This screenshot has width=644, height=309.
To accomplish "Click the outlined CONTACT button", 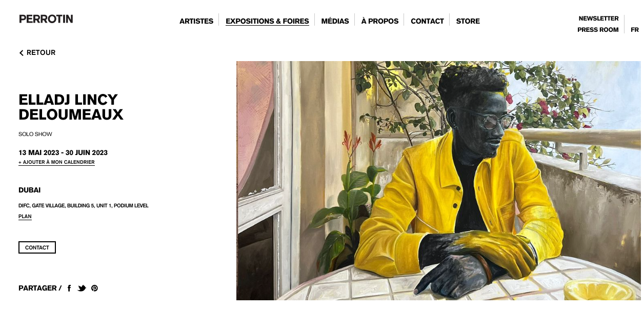I will click(37, 247).
